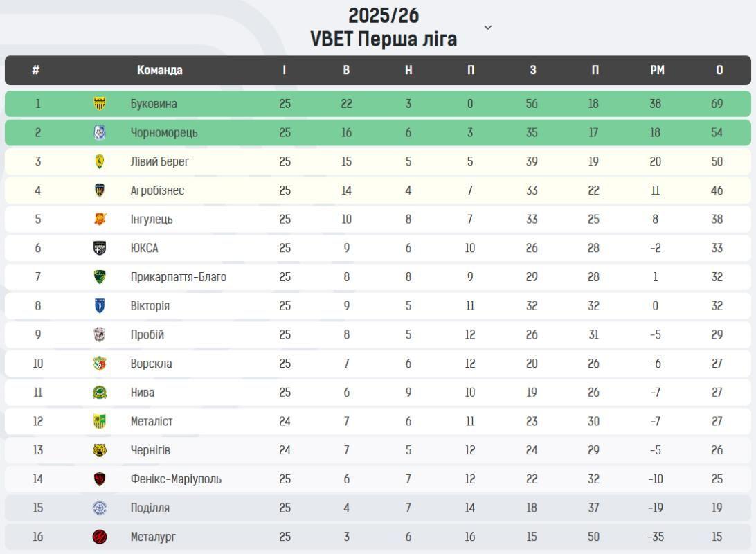Click the Поділля round team logo
Image resolution: width=756 pixels, height=554 pixels.
(x=100, y=508)
